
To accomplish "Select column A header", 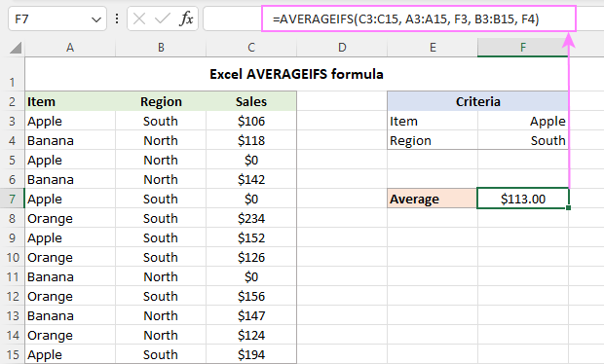I will tap(70, 48).
